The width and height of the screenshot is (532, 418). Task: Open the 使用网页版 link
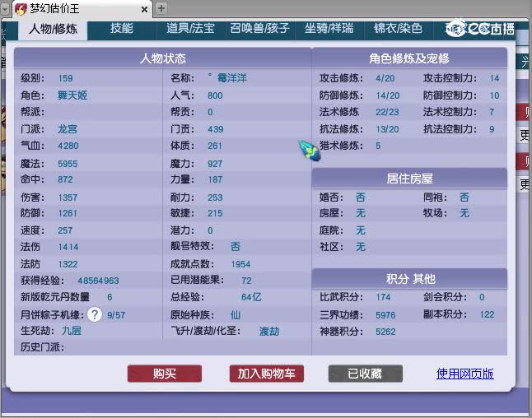(464, 374)
